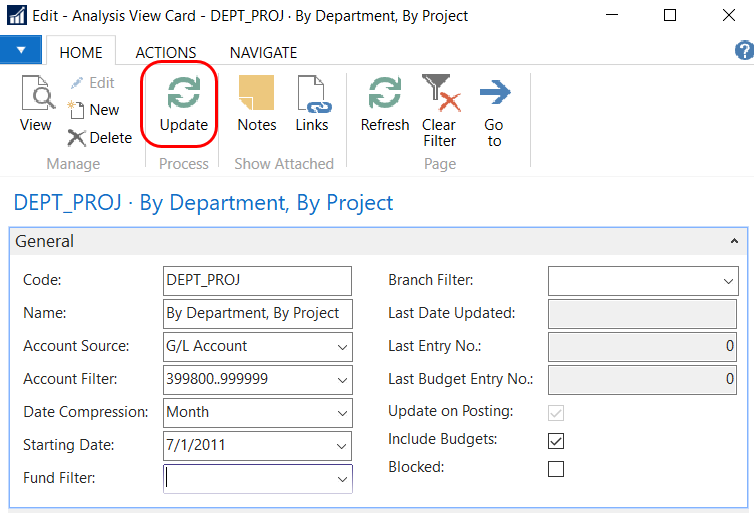Click the Refresh icon

tap(385, 94)
